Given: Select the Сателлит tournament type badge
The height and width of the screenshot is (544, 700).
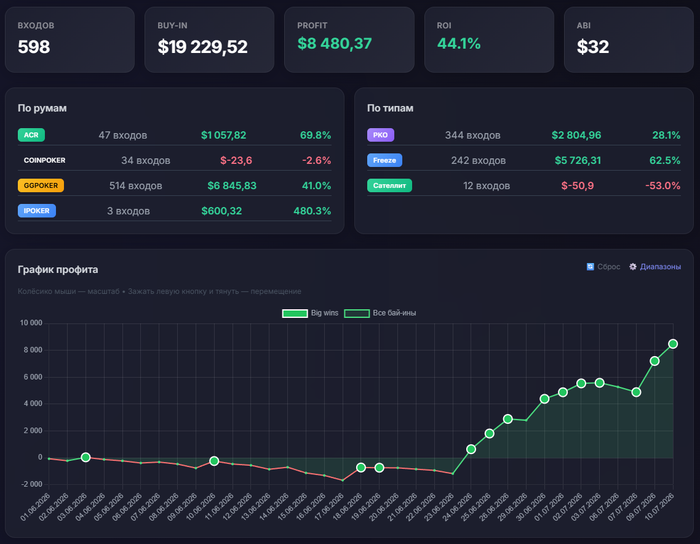Looking at the screenshot, I should pyautogui.click(x=389, y=185).
